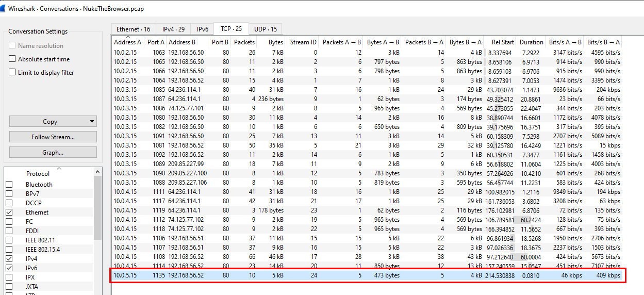The height and width of the screenshot is (295, 644).
Task: Open the IPv4 · 29 tab
Action: click(173, 29)
